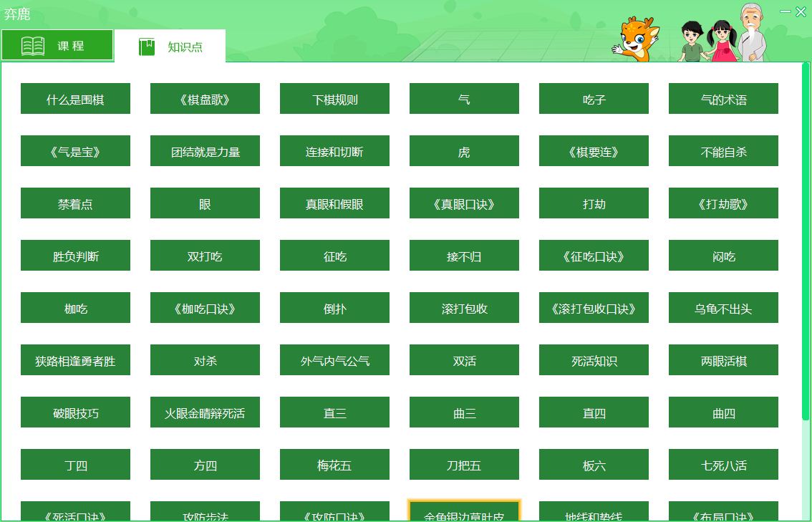The width and height of the screenshot is (812, 522).
Task: Click the girl character in red dress
Action: 721,42
